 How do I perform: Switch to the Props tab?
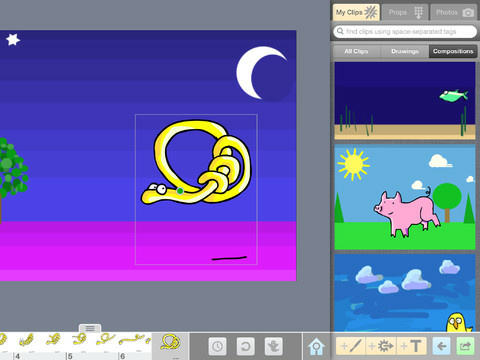pyautogui.click(x=404, y=13)
